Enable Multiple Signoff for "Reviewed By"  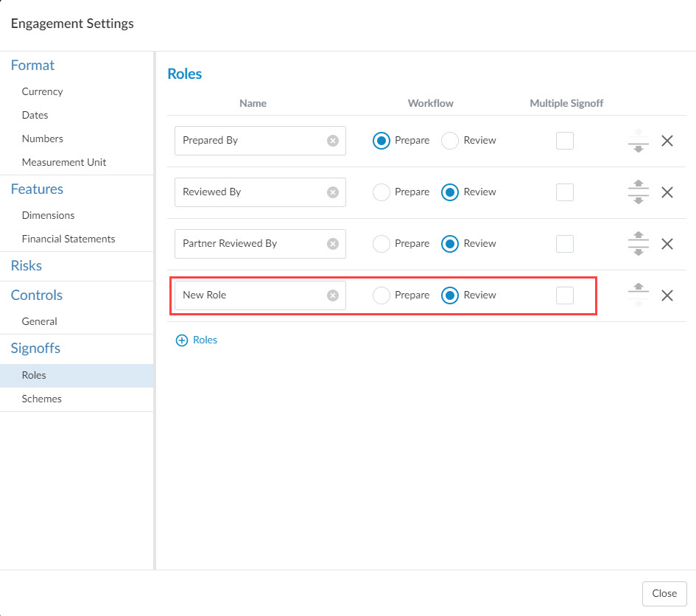click(565, 192)
